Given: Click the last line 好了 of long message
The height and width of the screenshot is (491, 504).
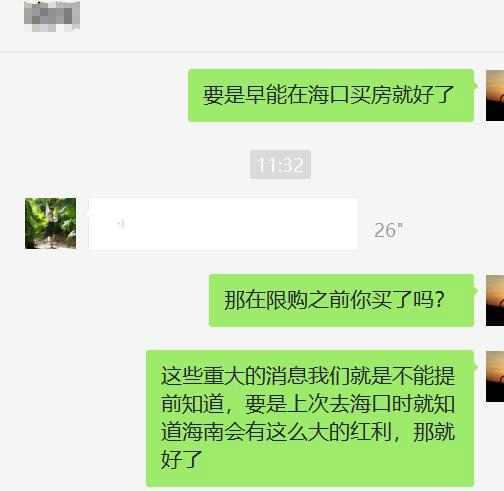Looking at the screenshot, I should pos(181,460).
